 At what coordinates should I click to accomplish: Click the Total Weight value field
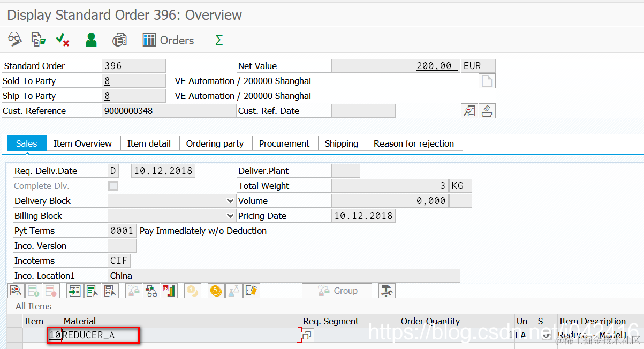(x=390, y=186)
